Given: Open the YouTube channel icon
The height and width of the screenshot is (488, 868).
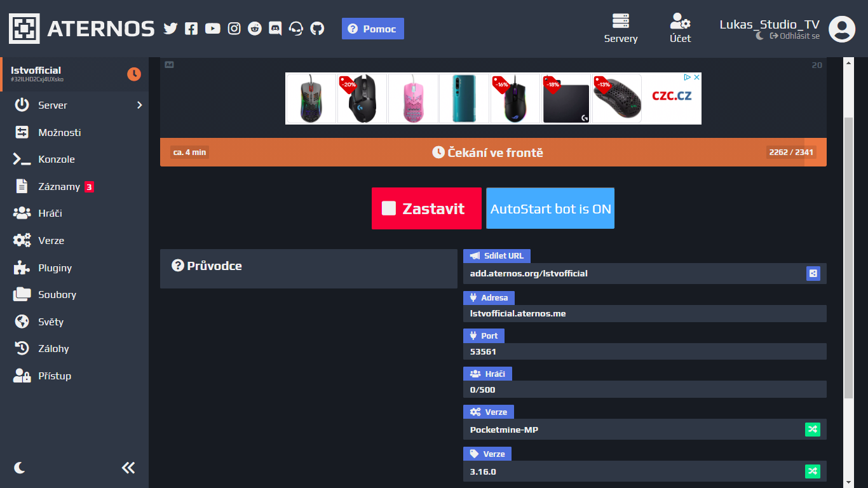Looking at the screenshot, I should [x=213, y=29].
